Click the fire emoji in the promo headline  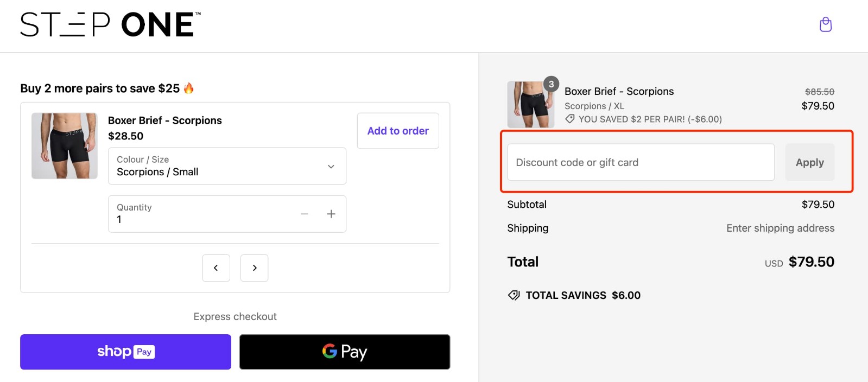click(x=188, y=88)
